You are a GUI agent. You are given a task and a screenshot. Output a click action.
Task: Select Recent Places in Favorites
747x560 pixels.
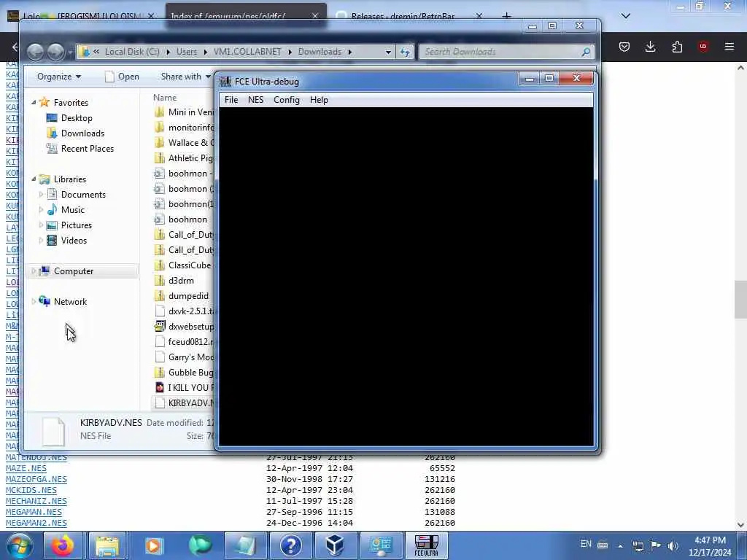[87, 149]
